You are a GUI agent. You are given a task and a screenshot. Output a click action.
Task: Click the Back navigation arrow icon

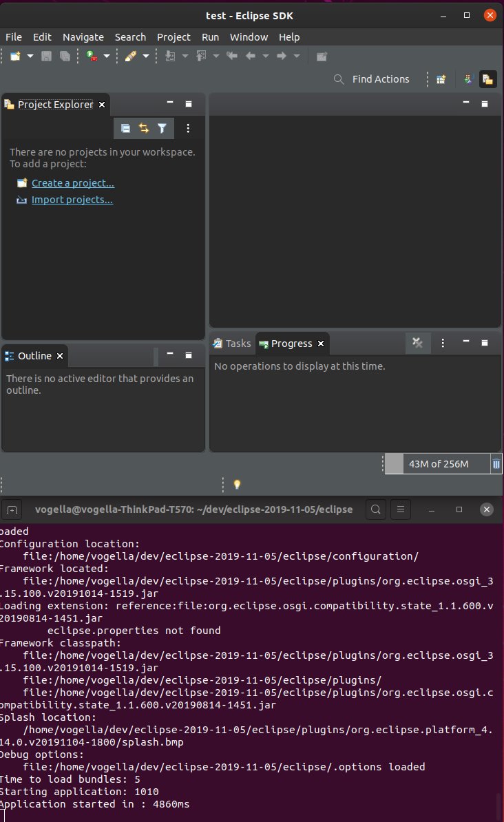251,56
